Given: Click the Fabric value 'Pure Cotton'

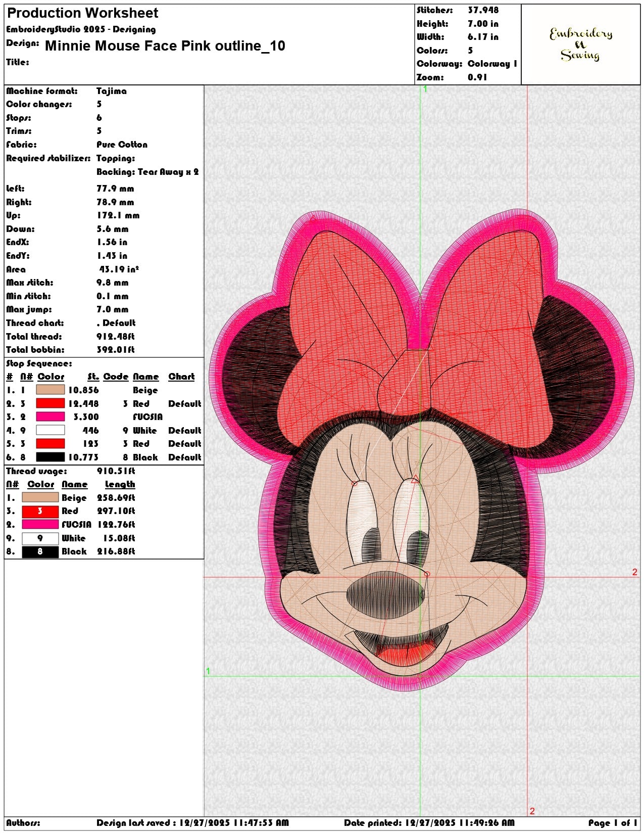Looking at the screenshot, I should (122, 145).
